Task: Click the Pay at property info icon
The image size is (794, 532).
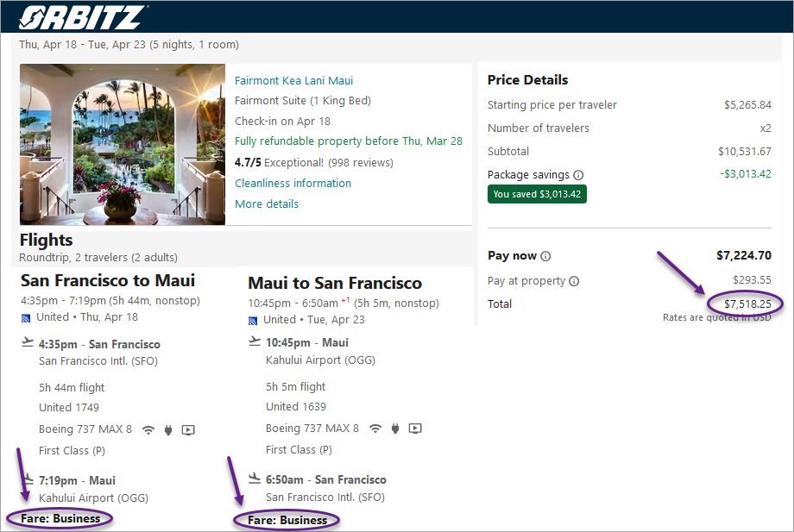Action: pyautogui.click(x=574, y=281)
